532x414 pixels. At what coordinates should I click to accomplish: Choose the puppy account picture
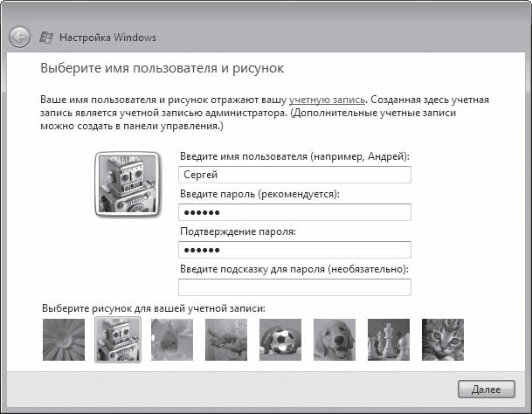(335, 339)
